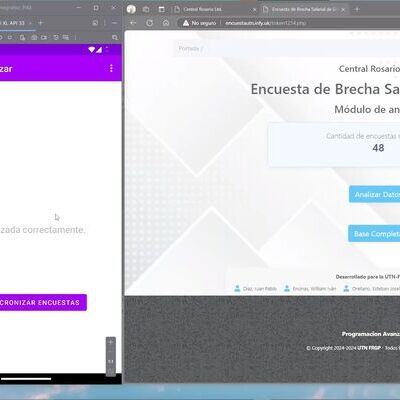Open the browser profile avatar
The image size is (400, 400).
tap(131, 9)
